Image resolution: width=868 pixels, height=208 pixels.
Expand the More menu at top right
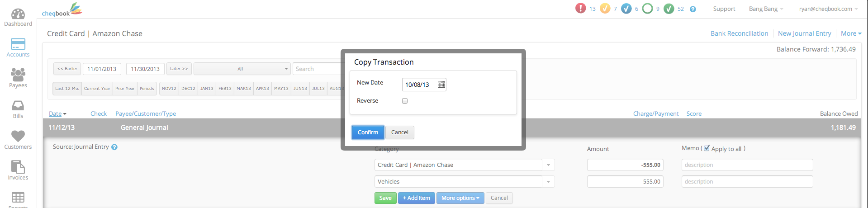coord(851,33)
